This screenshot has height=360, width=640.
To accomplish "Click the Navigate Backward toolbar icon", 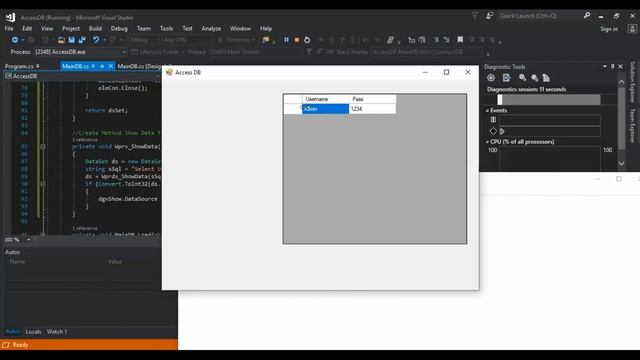I will tap(15, 40).
